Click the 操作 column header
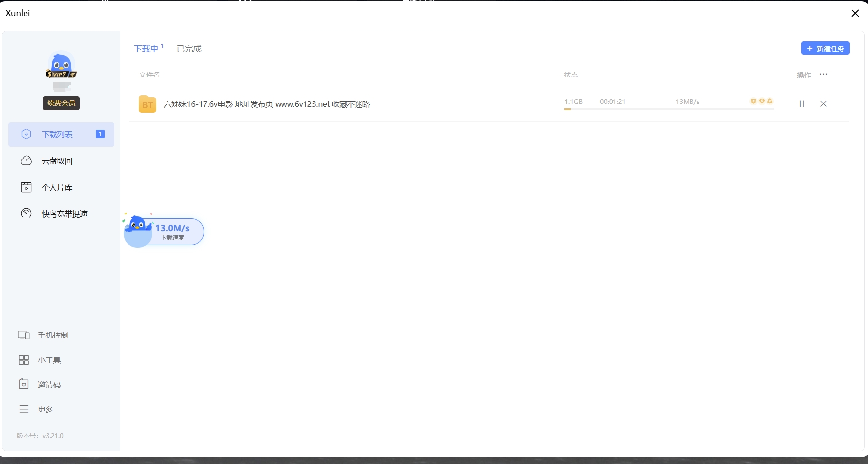868x464 pixels. 804,75
